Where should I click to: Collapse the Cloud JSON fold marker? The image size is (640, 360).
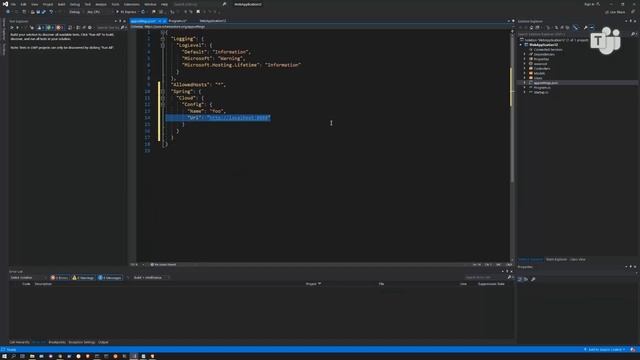click(163, 98)
